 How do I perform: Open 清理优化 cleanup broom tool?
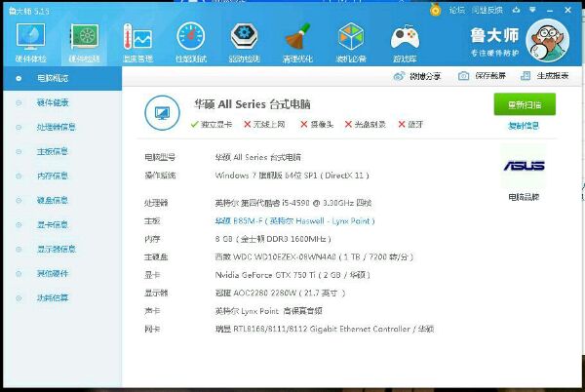pyautogui.click(x=297, y=43)
